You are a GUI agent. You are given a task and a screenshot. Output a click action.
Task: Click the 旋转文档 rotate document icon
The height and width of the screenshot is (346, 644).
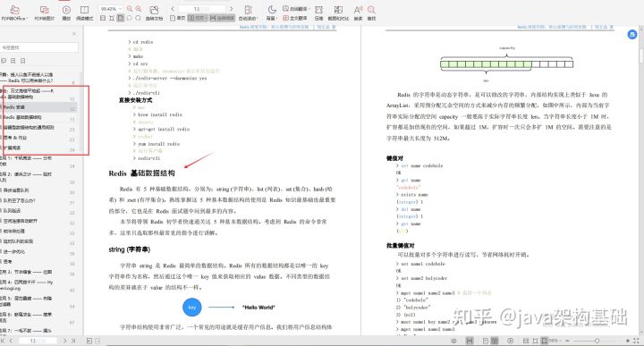pos(154,13)
